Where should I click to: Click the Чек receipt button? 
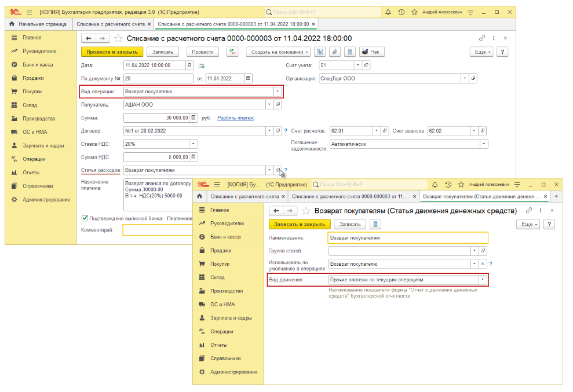[x=372, y=52]
